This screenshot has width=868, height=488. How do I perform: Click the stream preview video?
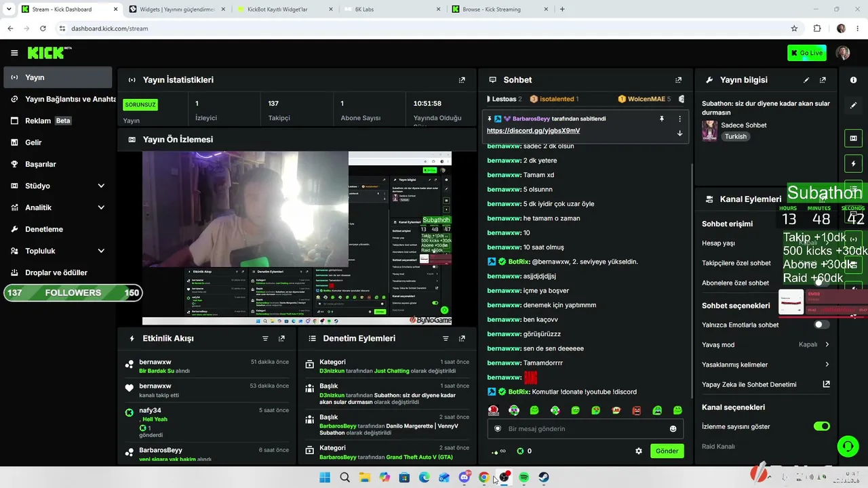pos(297,238)
